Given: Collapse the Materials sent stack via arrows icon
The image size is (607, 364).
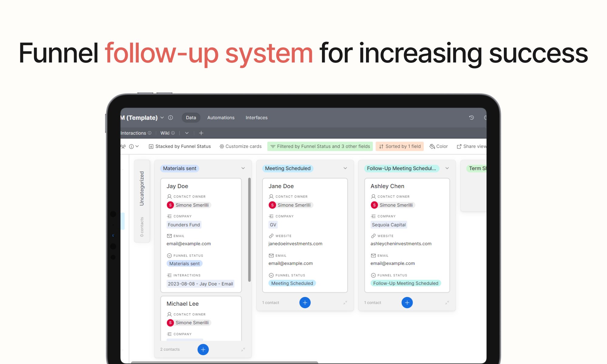Looking at the screenshot, I should coord(243,349).
